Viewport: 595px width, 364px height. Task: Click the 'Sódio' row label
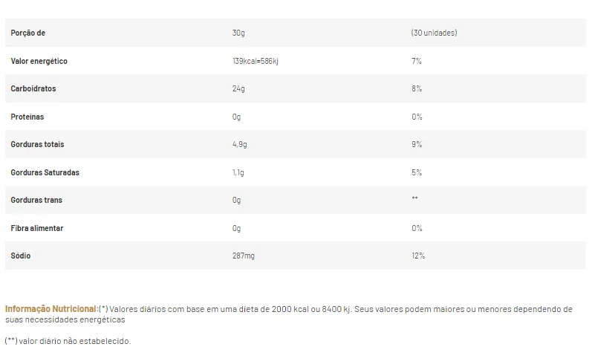tap(21, 256)
